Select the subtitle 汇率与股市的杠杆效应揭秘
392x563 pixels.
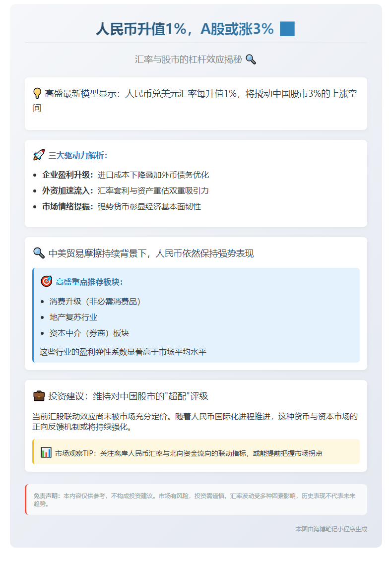tap(189, 60)
